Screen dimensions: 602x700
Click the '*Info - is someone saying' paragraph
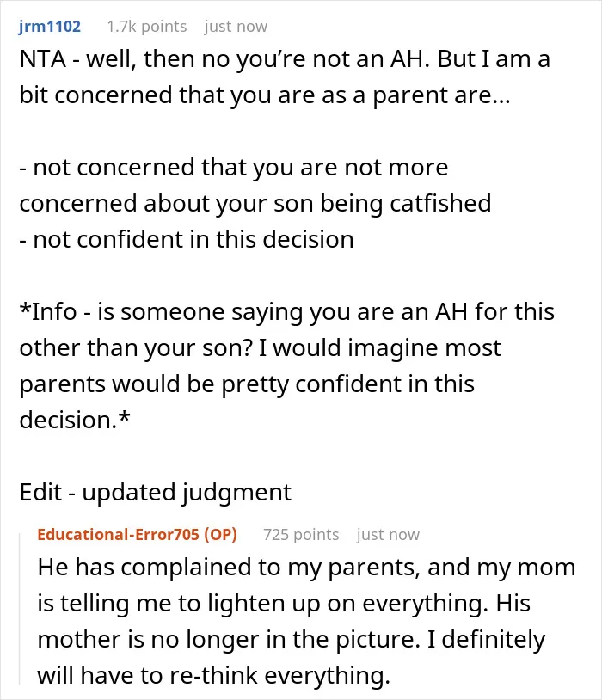(x=286, y=365)
